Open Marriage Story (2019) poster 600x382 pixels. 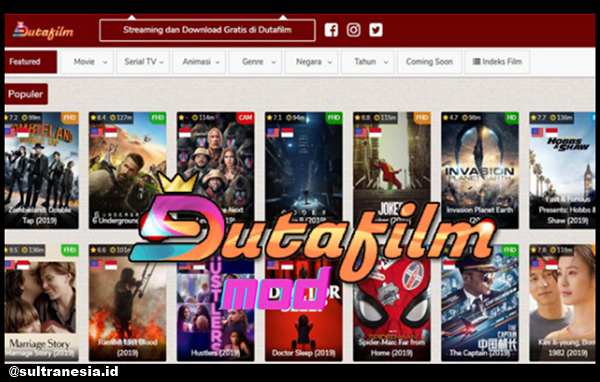(x=41, y=302)
